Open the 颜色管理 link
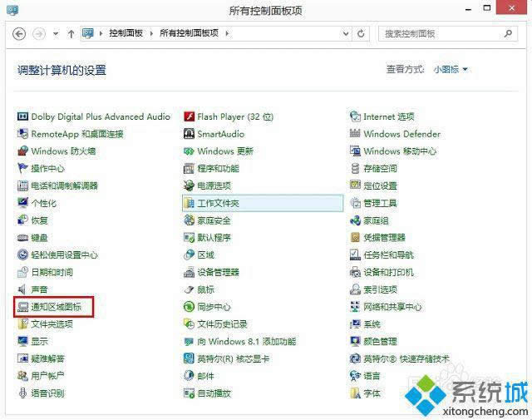The height and width of the screenshot is (420, 532). pos(381,341)
